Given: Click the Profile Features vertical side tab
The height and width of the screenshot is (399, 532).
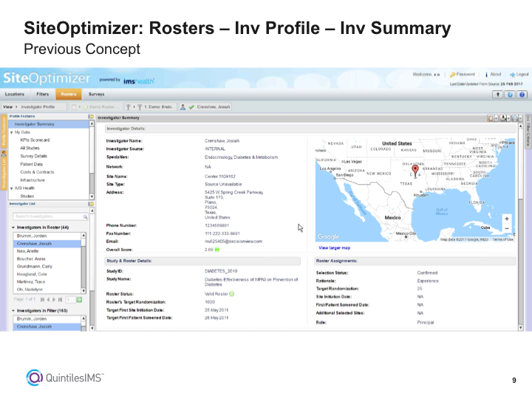Looking at the screenshot, I should click(4, 132).
